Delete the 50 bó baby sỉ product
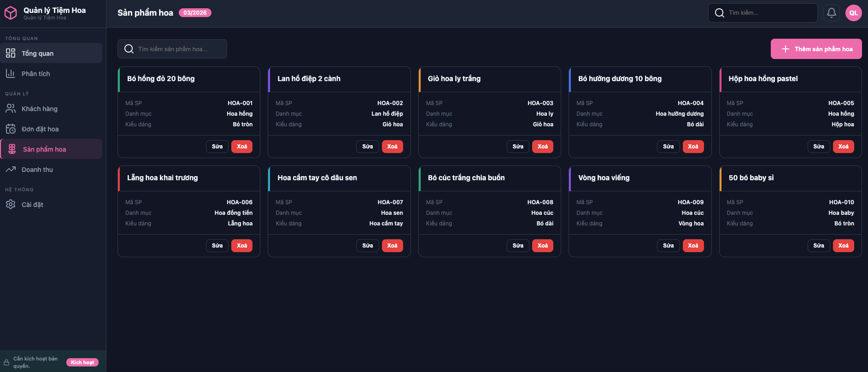This screenshot has height=372, width=868. [843, 246]
